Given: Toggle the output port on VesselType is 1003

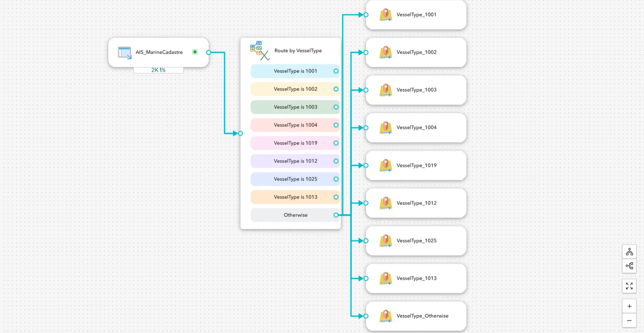Looking at the screenshot, I should (x=336, y=107).
